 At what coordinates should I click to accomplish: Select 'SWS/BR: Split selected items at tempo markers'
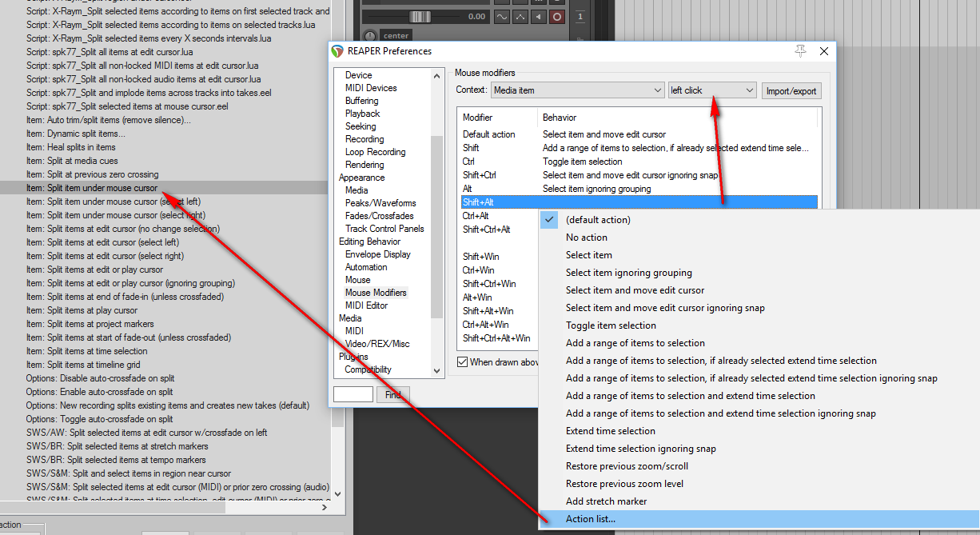coord(164,460)
